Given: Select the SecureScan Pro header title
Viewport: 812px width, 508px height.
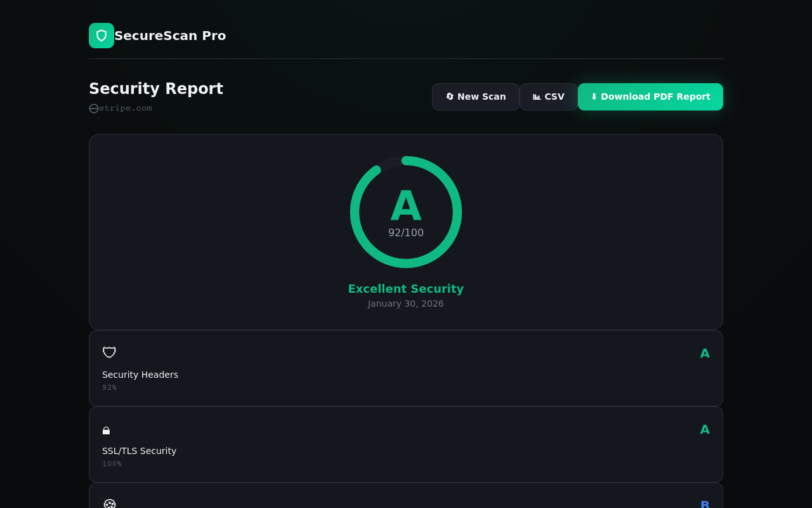Looking at the screenshot, I should pyautogui.click(x=170, y=35).
